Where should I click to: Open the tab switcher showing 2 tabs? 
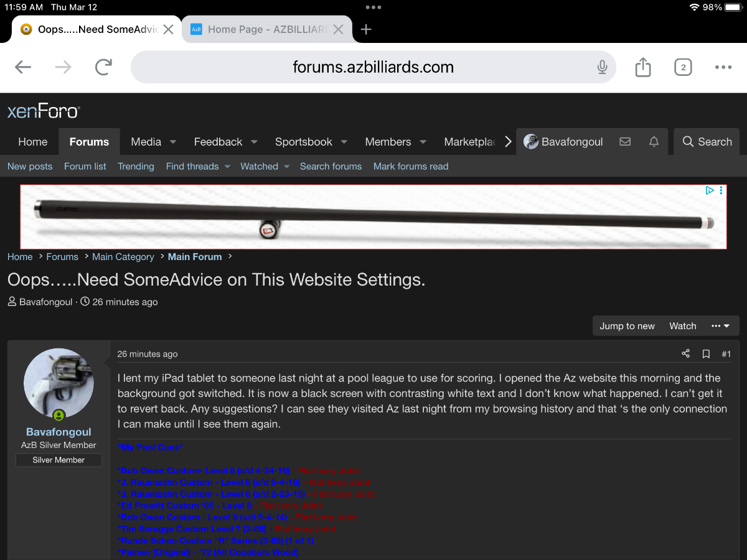pyautogui.click(x=683, y=67)
